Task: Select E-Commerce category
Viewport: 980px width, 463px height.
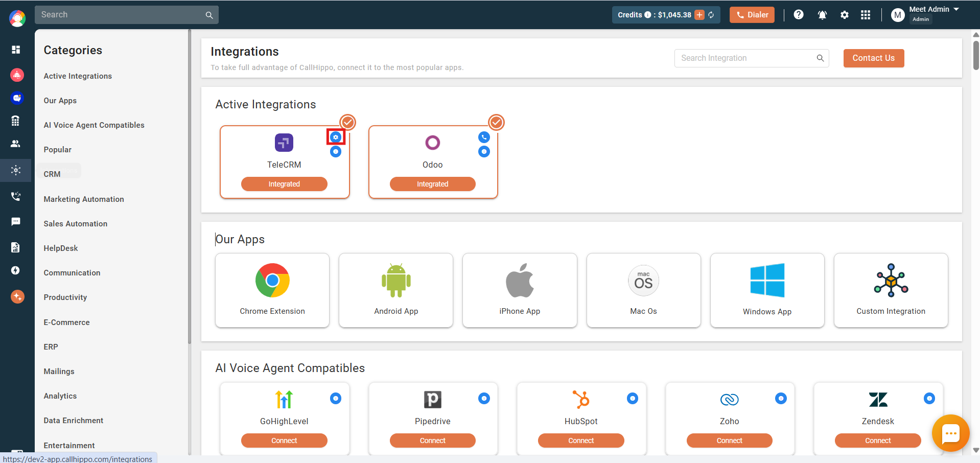Action: pyautogui.click(x=66, y=322)
